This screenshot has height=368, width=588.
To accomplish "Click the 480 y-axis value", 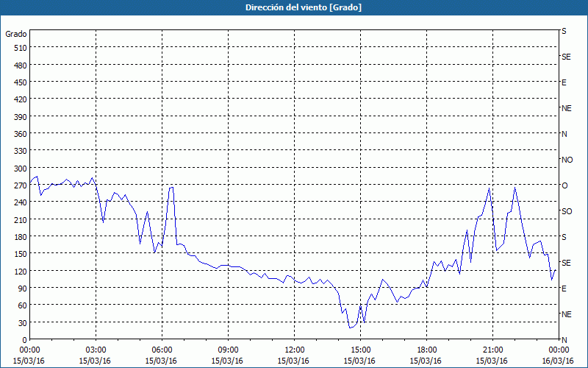I will coord(21,66).
